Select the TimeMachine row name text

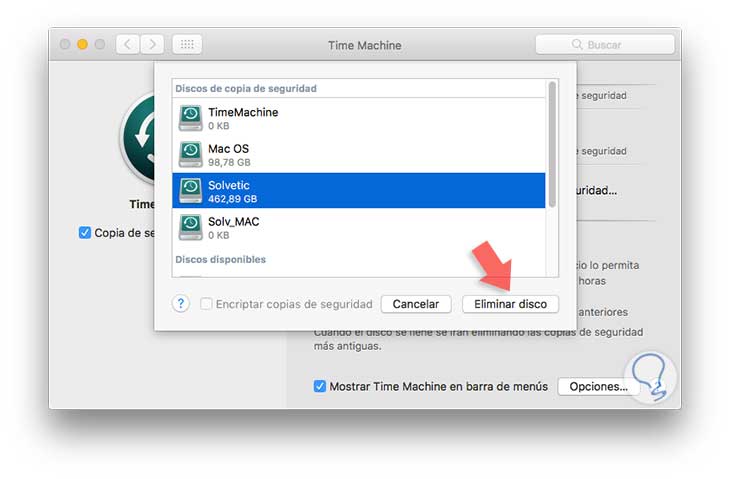[x=243, y=112]
